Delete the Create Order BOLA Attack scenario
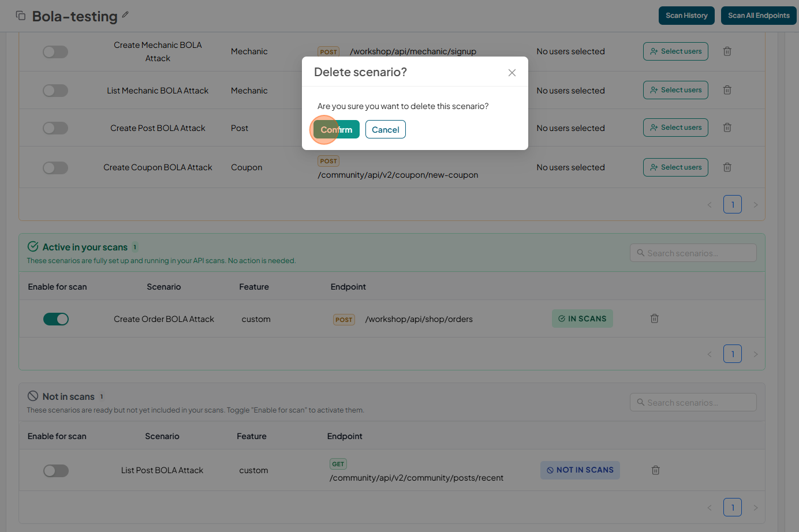 (654, 319)
